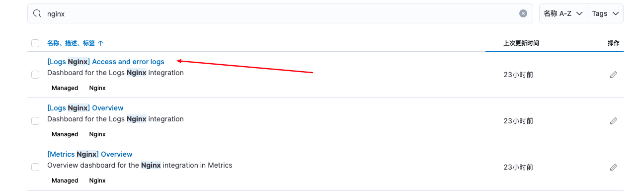Open the 名称 A-Z sort dropdown
This screenshot has width=644, height=193.
(x=563, y=13)
